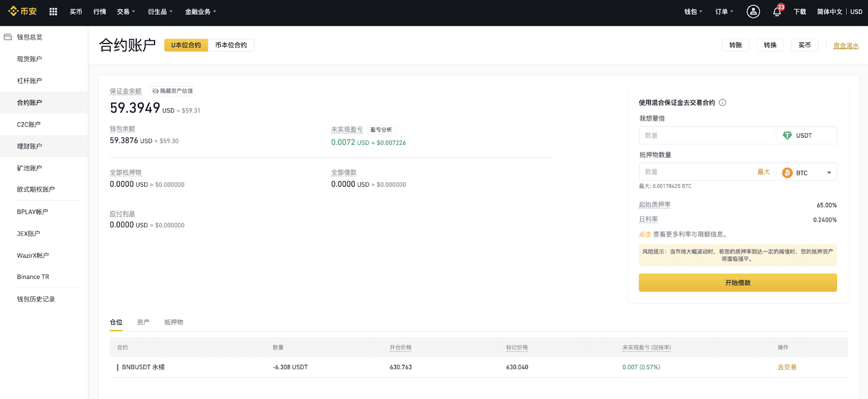
Task: Click the 买币 button near account title
Action: pos(805,45)
